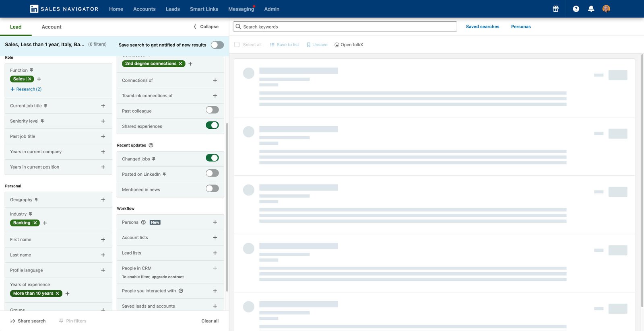Enable the Mentioned in news toggle
Screen dimensions: 644x331
coord(212,188)
